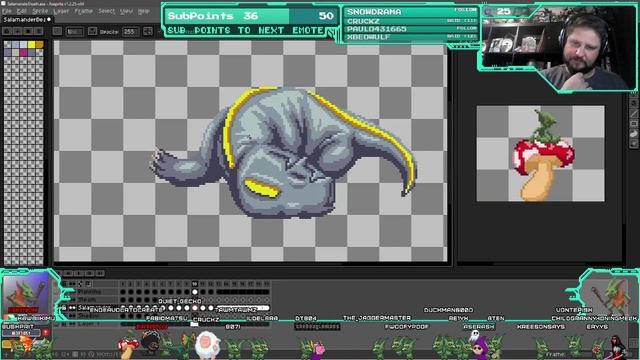Click the brush size field
640x360 pixels.
[x=75, y=31]
